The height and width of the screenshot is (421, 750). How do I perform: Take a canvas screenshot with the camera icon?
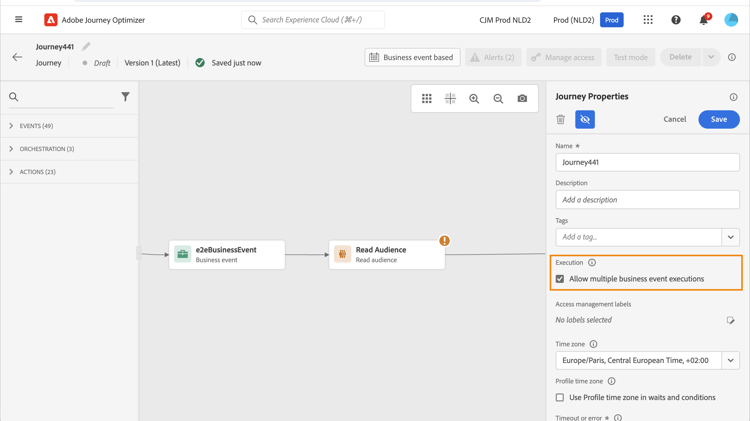(522, 99)
